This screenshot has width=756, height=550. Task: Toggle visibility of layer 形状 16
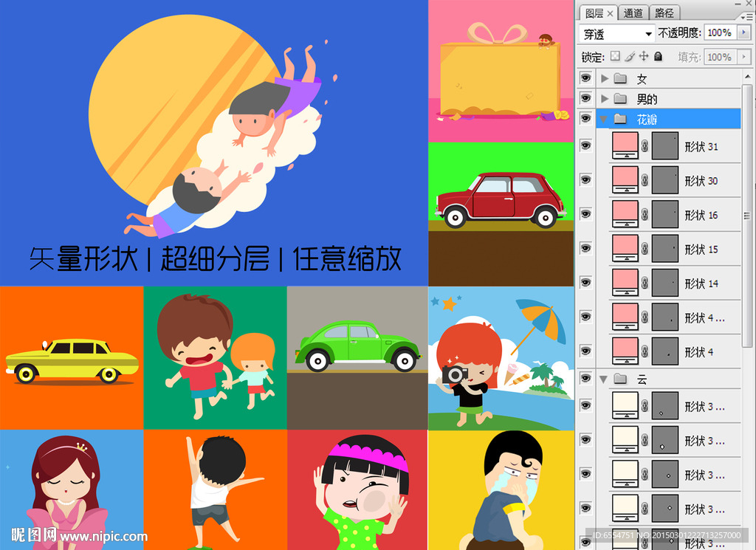[585, 214]
